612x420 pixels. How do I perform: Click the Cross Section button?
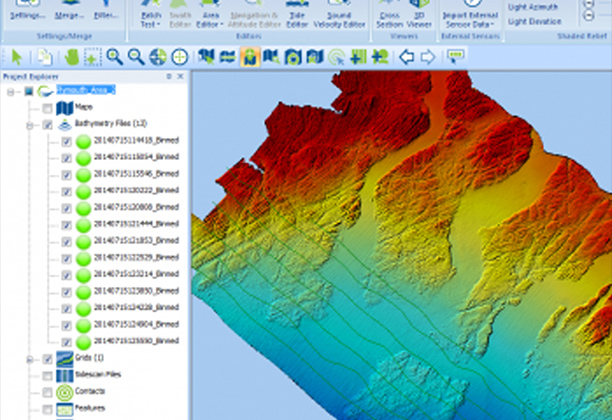click(x=387, y=16)
